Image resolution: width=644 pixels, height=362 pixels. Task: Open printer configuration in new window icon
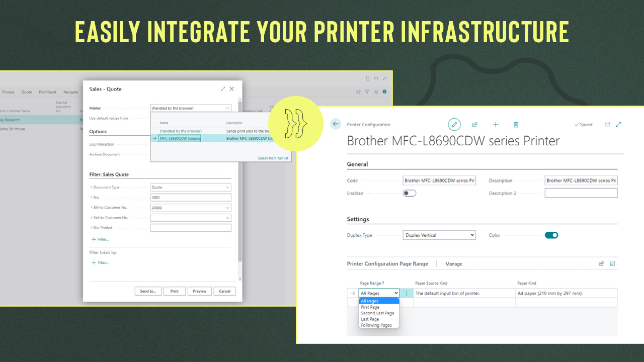point(607,125)
